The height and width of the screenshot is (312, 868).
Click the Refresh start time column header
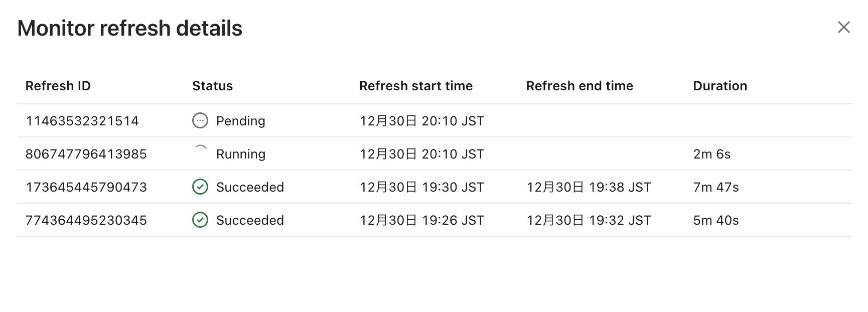[416, 86]
